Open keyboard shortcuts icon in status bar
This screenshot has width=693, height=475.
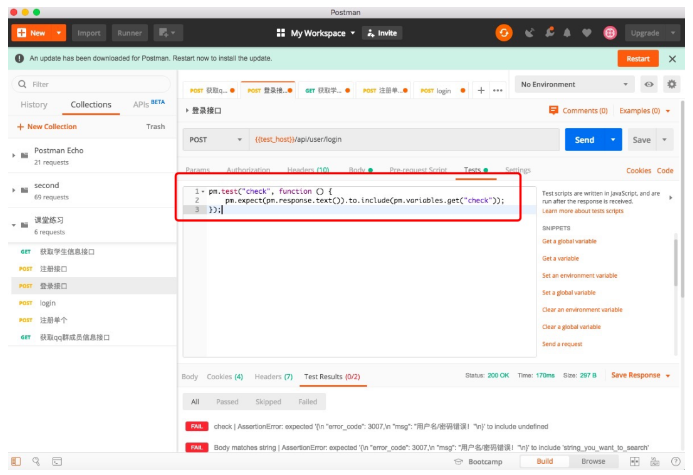[x=655, y=461]
